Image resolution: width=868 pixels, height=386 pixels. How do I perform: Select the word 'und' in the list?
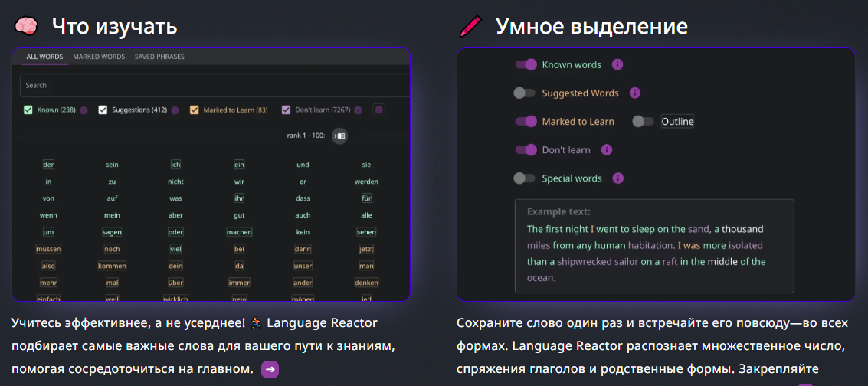tap(303, 165)
